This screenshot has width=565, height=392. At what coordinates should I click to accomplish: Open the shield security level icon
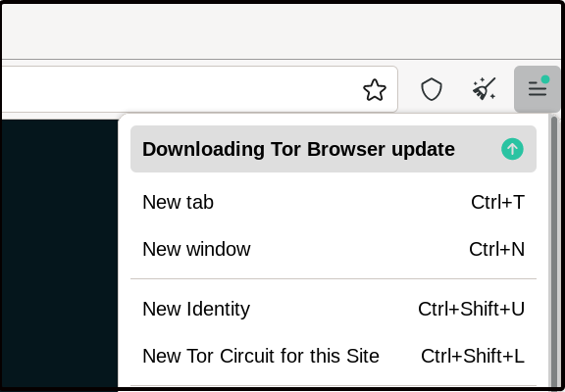[x=432, y=89]
